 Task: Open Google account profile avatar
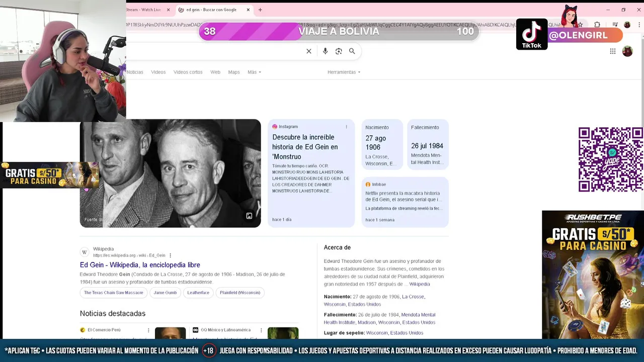627,51
